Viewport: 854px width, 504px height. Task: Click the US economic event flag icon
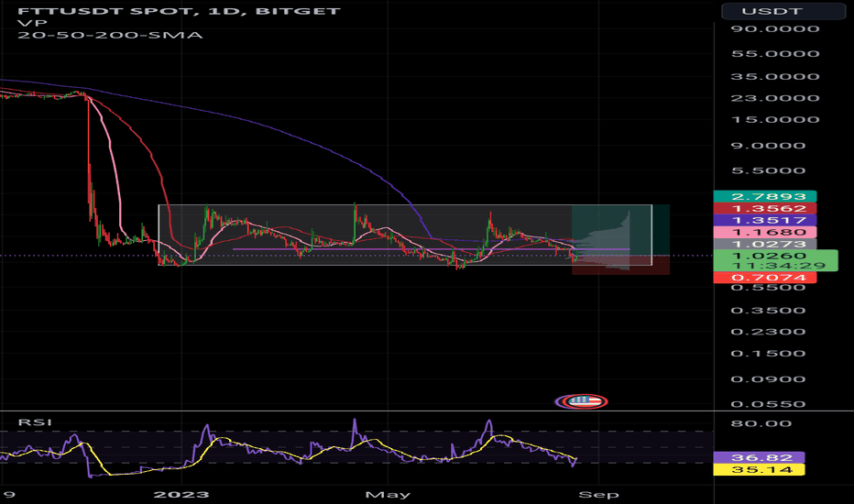tap(585, 401)
